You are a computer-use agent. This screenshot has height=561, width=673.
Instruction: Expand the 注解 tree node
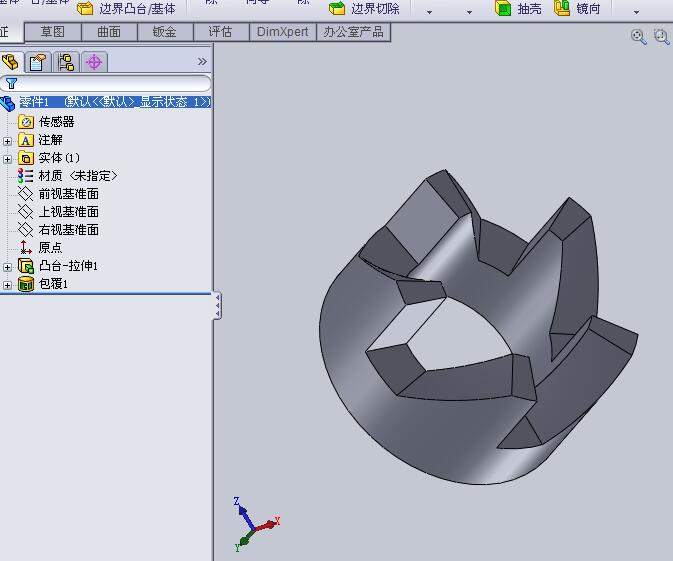point(7,141)
